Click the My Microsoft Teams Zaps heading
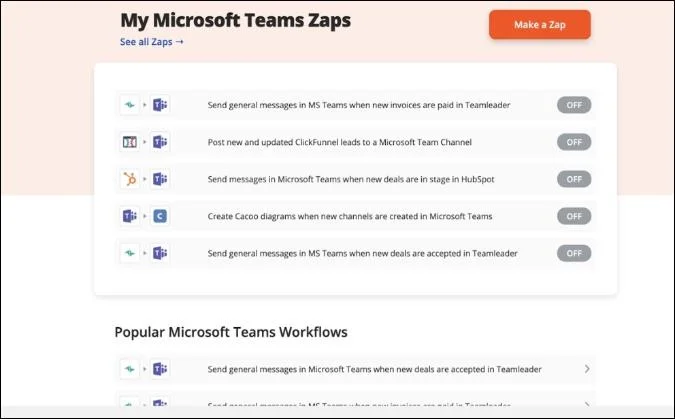The width and height of the screenshot is (675, 419). point(235,20)
